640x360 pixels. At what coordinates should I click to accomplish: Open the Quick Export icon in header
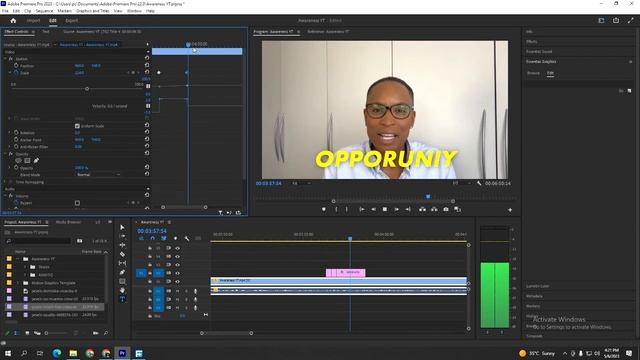tap(616, 20)
